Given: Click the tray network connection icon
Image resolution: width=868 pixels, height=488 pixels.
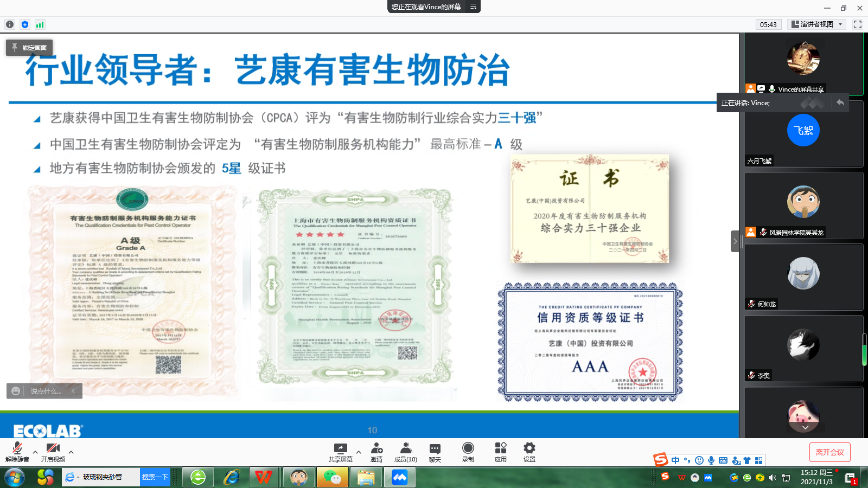Looking at the screenshot, I should 786,478.
